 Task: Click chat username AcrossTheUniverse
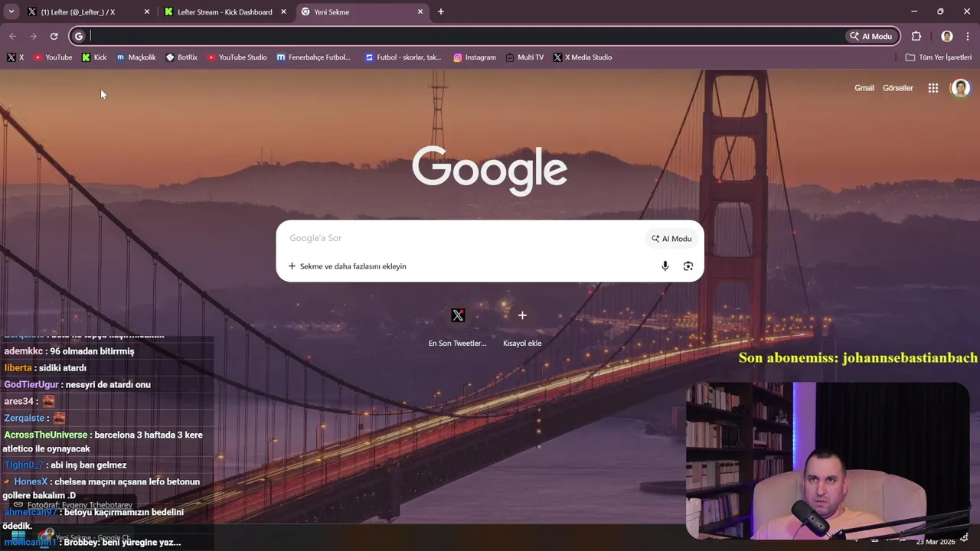(x=46, y=435)
